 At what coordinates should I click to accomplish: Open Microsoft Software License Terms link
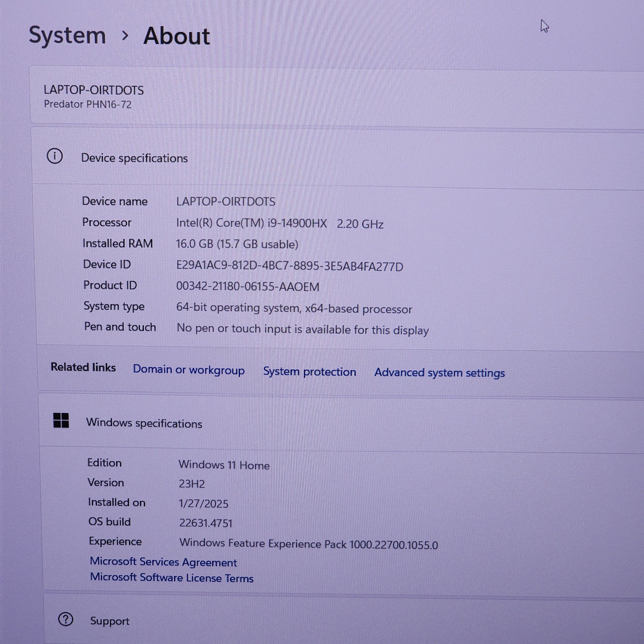(x=172, y=577)
